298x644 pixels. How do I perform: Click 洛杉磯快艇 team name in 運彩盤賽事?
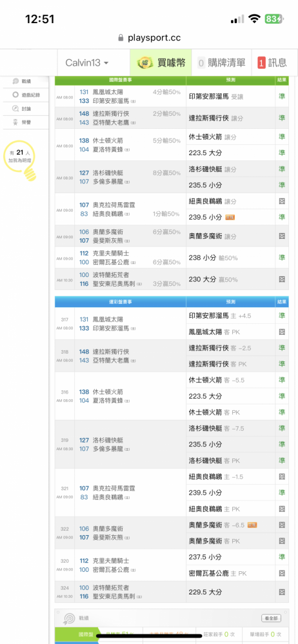coord(108,440)
